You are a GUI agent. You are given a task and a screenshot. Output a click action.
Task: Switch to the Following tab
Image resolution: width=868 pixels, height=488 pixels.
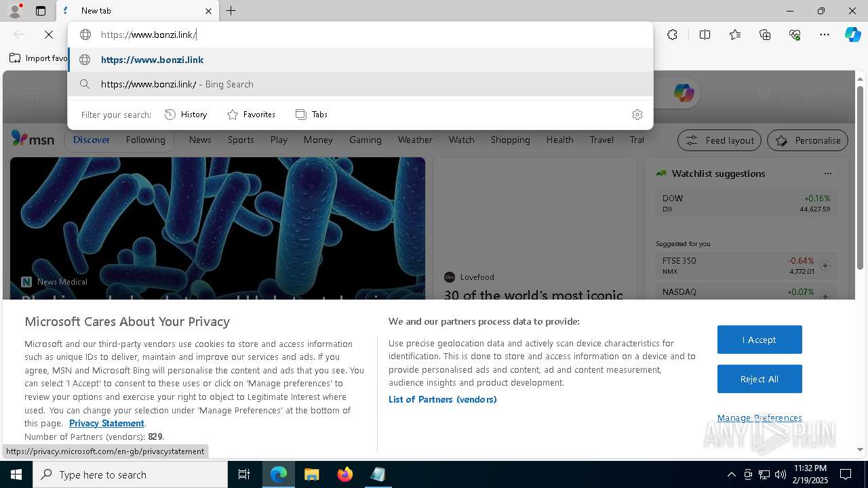[145, 140]
